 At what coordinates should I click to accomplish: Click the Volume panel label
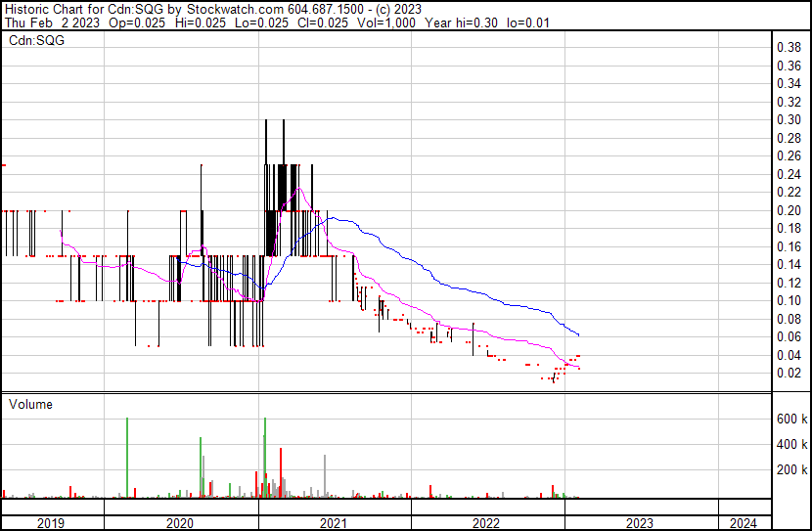click(x=30, y=404)
